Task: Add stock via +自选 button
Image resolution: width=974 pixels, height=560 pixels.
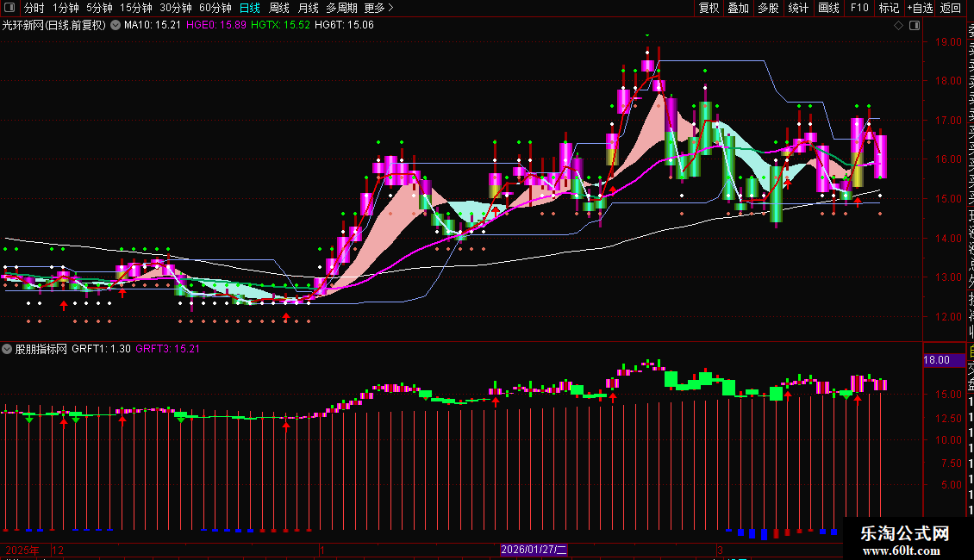Action: click(920, 8)
